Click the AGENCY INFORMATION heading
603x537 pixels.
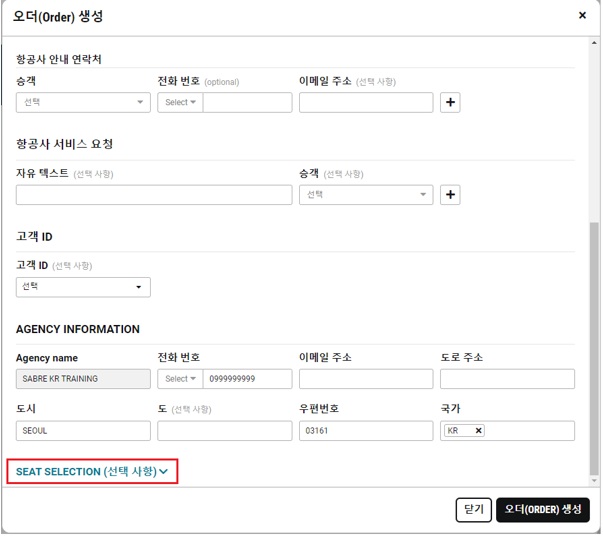(78, 330)
